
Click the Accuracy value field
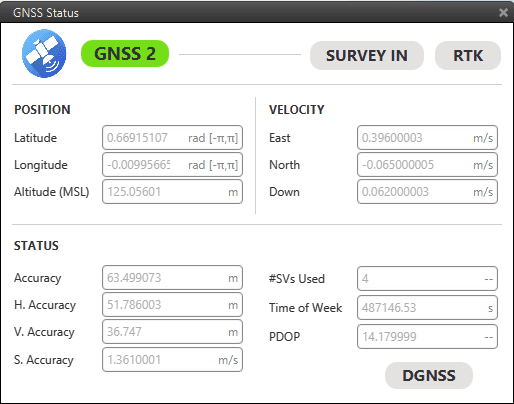172,278
